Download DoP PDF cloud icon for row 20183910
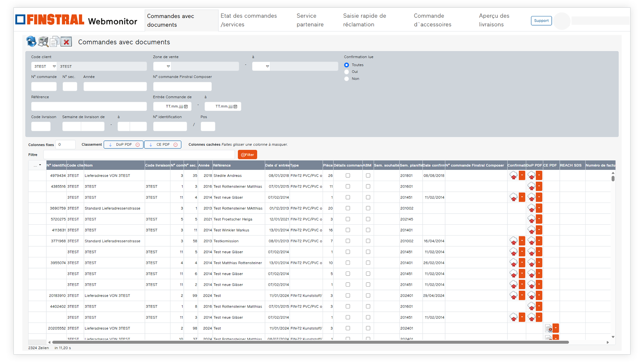The height and width of the screenshot is (362, 644). point(531,296)
